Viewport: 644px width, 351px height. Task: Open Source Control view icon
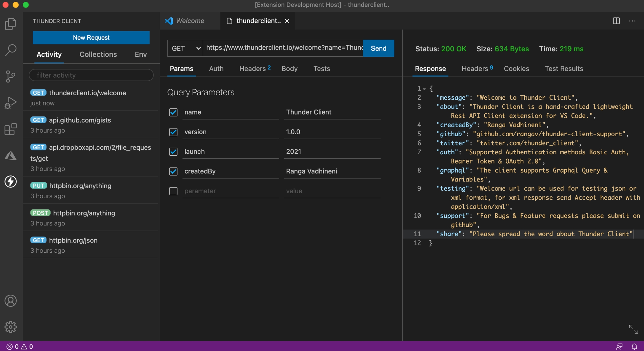click(11, 76)
